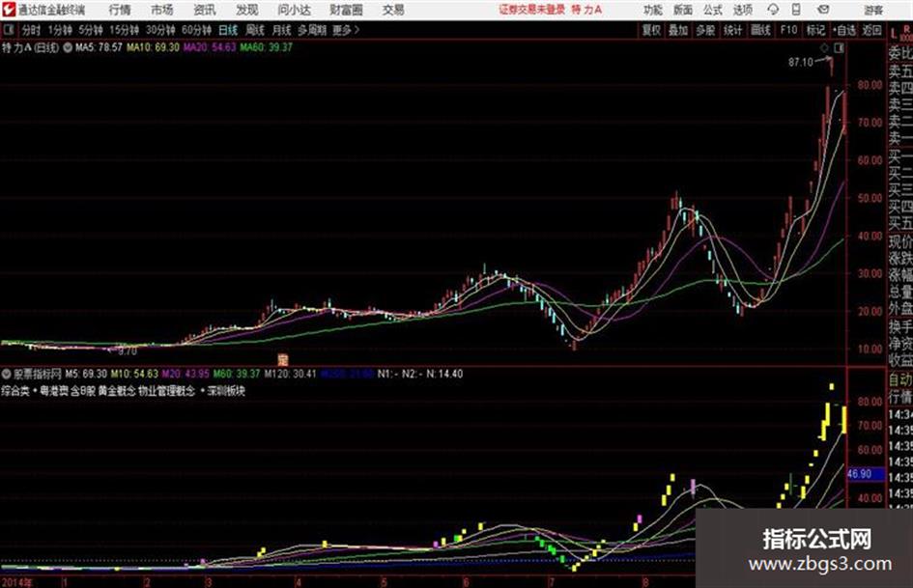913x588 pixels.
Task: Click the 粤港澳 concept sector label
Action: (53, 391)
